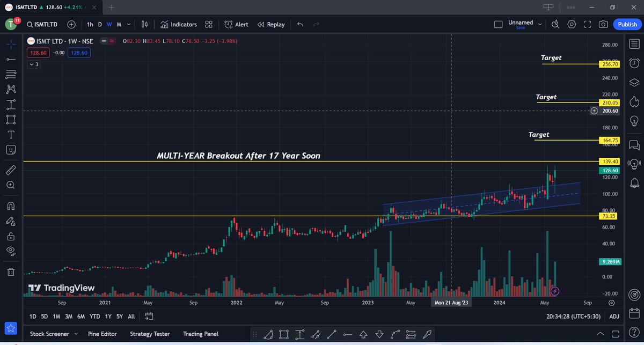This screenshot has width=644, height=345.
Task: Select the zoom in tool
Action: 11,185
